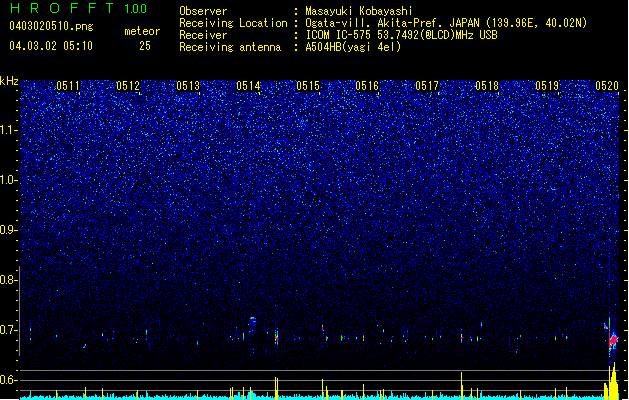
Task: Click the kHz axis unit label
Action: tap(9, 81)
